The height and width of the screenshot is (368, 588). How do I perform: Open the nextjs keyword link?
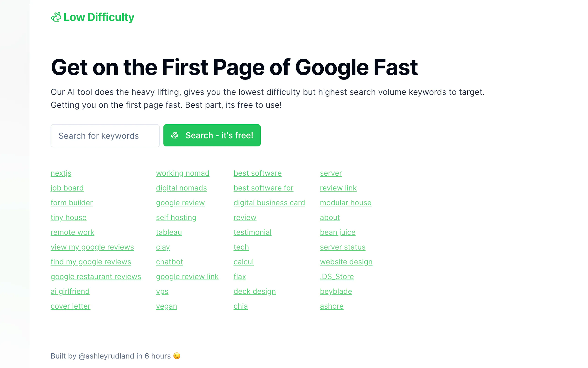[61, 173]
